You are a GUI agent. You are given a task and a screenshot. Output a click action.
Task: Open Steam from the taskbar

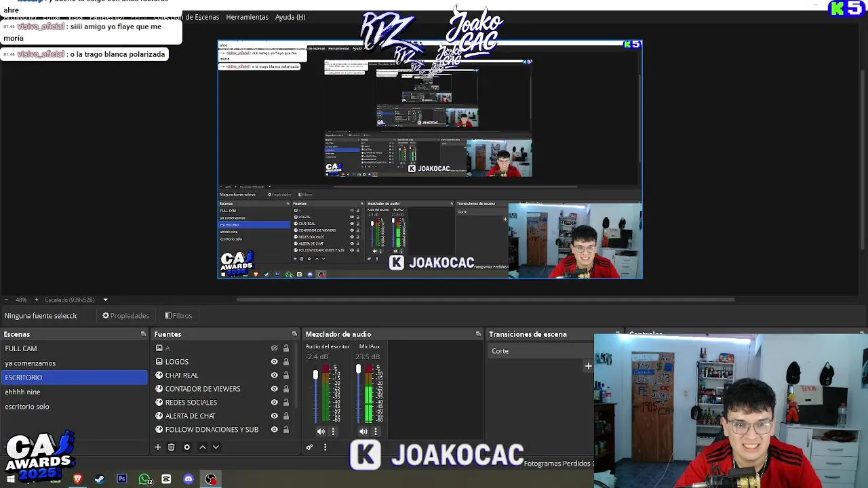tap(100, 479)
